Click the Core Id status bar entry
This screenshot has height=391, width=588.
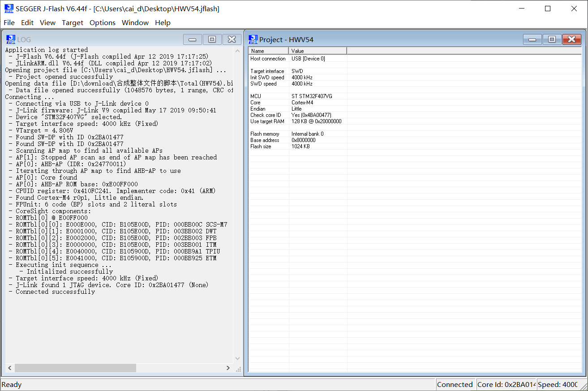[x=506, y=384]
